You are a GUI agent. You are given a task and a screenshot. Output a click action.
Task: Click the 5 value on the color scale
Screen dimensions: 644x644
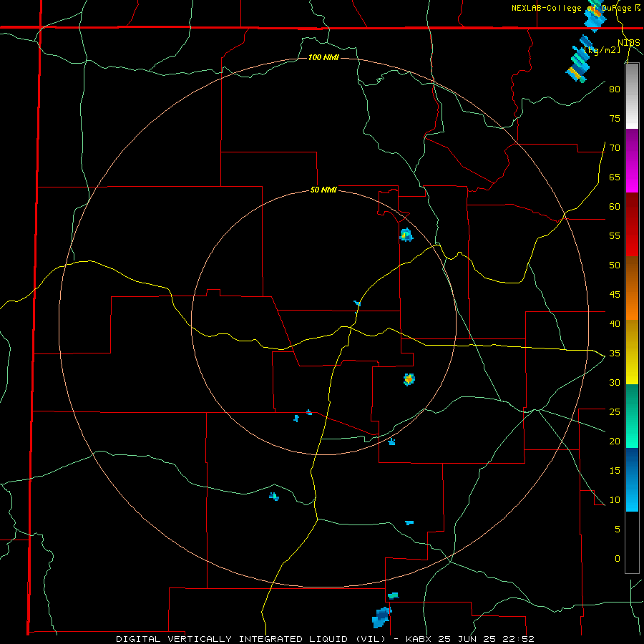[618, 530]
